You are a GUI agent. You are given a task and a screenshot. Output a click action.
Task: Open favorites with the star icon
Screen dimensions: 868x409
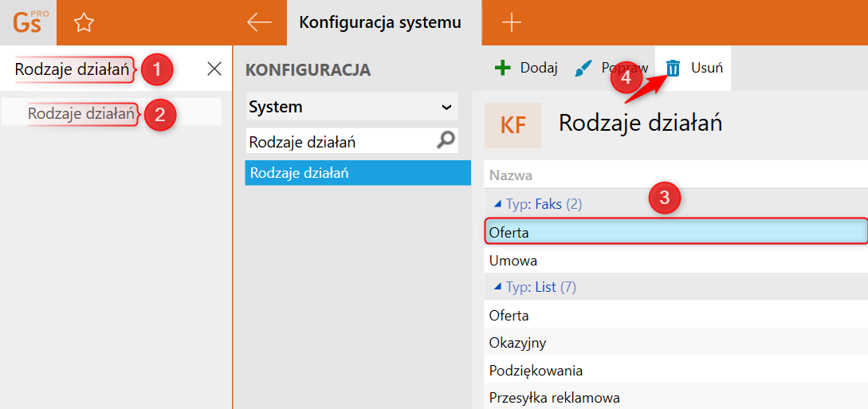click(x=84, y=22)
